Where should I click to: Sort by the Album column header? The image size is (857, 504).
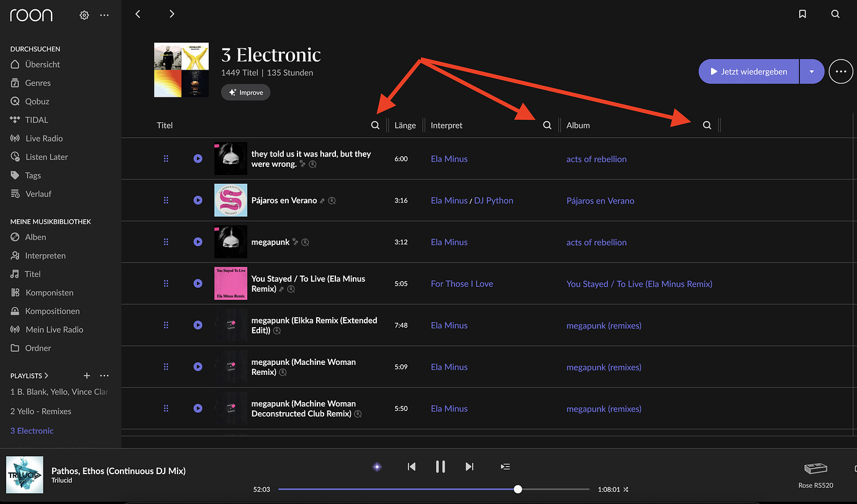click(578, 125)
